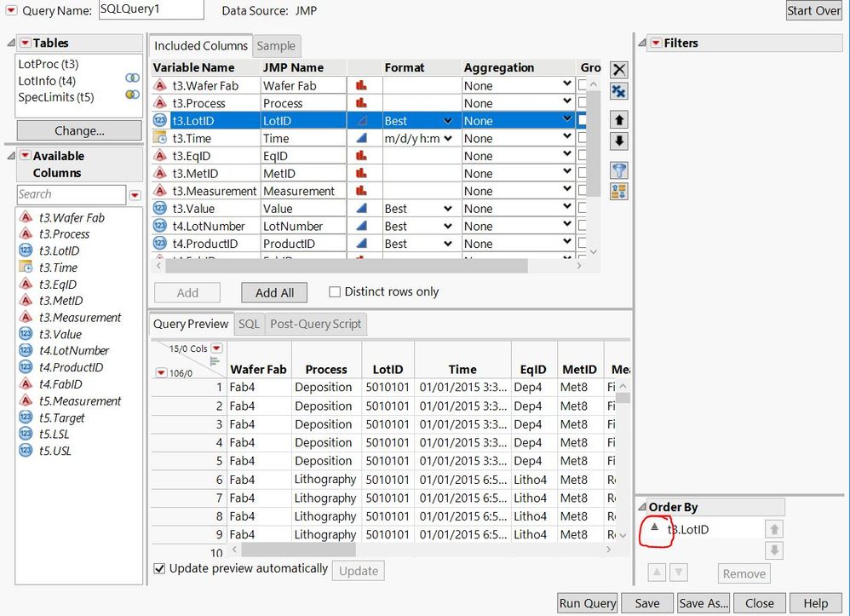Move the selected column down with the black arrow
Viewport: 850px width, 616px height.
[x=619, y=141]
